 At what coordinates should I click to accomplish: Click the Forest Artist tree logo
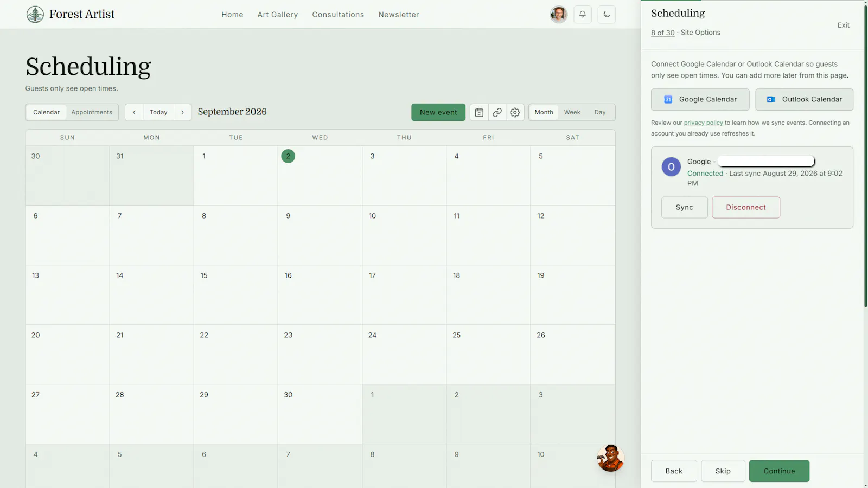tap(35, 14)
